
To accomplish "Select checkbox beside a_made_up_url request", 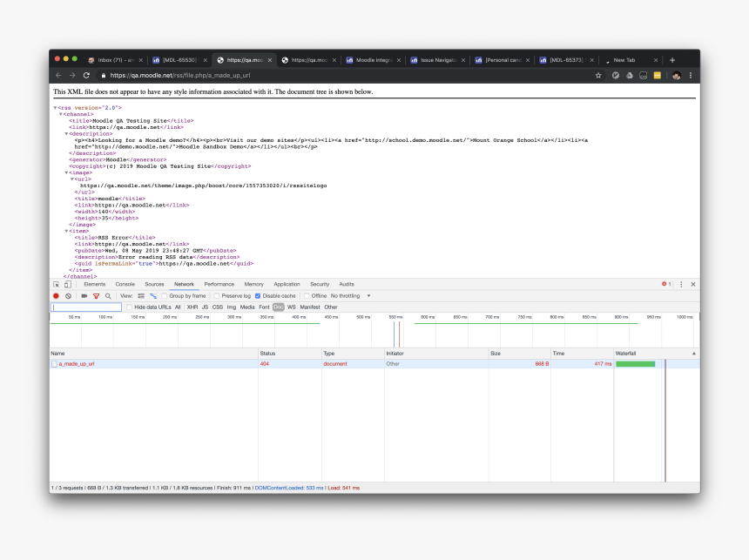I will 55,364.
